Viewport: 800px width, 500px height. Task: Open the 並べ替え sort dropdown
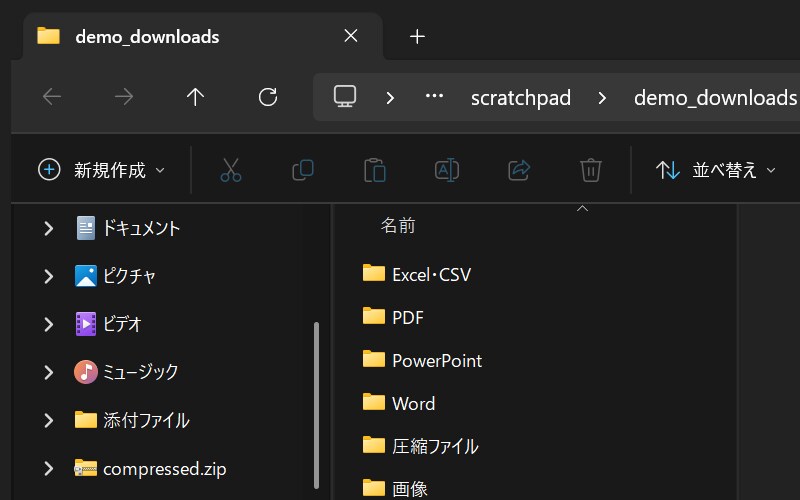tap(716, 170)
